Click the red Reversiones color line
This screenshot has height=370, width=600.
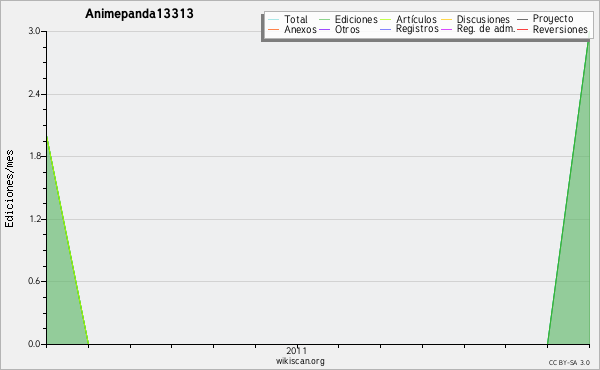pos(522,29)
